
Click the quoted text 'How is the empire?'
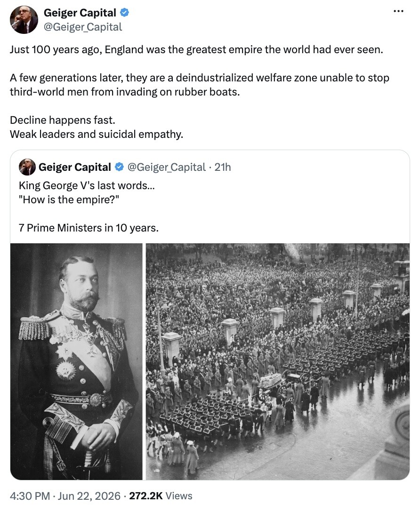(x=69, y=200)
